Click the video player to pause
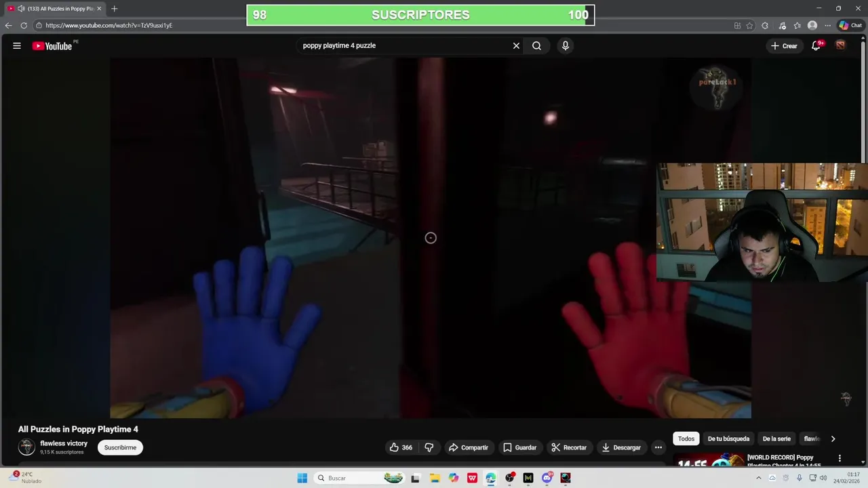Screen dimensions: 868x488 [x=431, y=237]
